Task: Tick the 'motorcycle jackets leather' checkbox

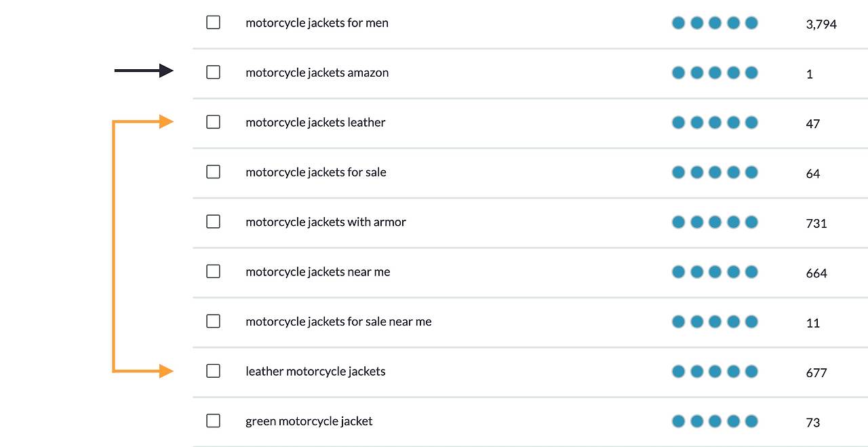Action: point(213,122)
